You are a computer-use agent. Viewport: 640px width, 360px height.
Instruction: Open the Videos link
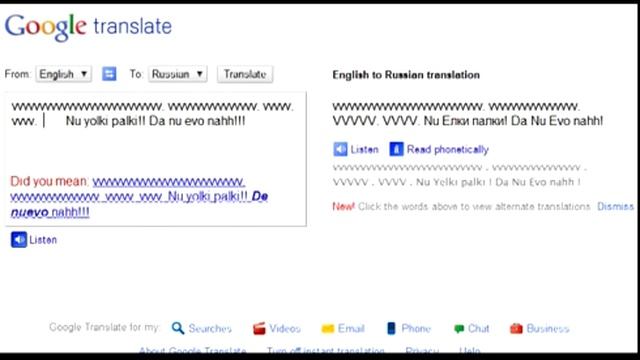tap(285, 329)
